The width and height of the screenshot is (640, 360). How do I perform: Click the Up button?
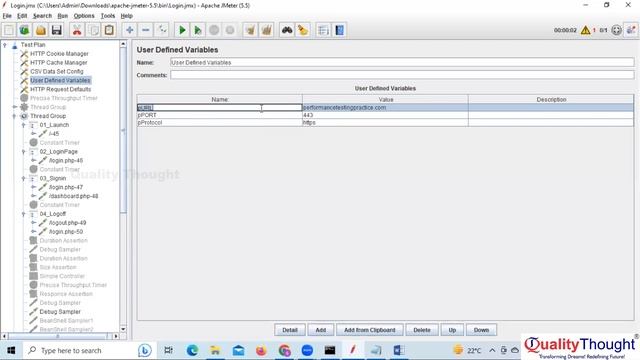pos(452,330)
